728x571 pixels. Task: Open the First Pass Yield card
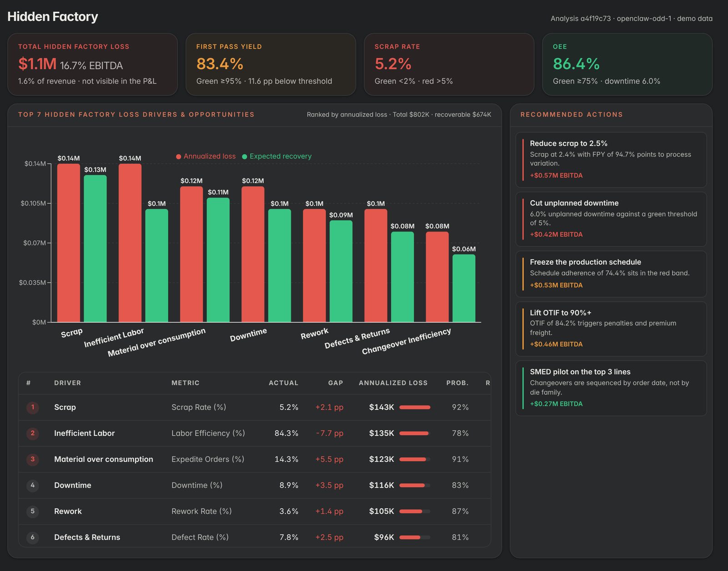coord(271,64)
